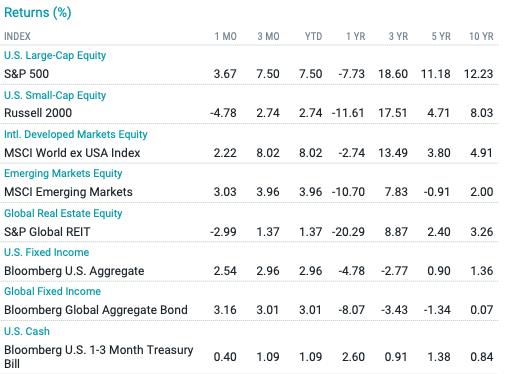Click Bloomberg U.S. Aggregate row label
This screenshot has height=374, width=505.
tap(74, 271)
